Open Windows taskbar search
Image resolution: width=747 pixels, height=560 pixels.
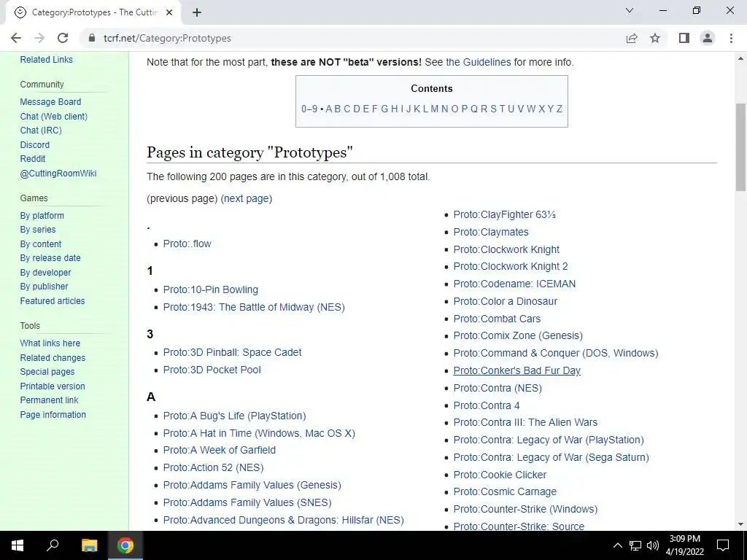(53, 545)
